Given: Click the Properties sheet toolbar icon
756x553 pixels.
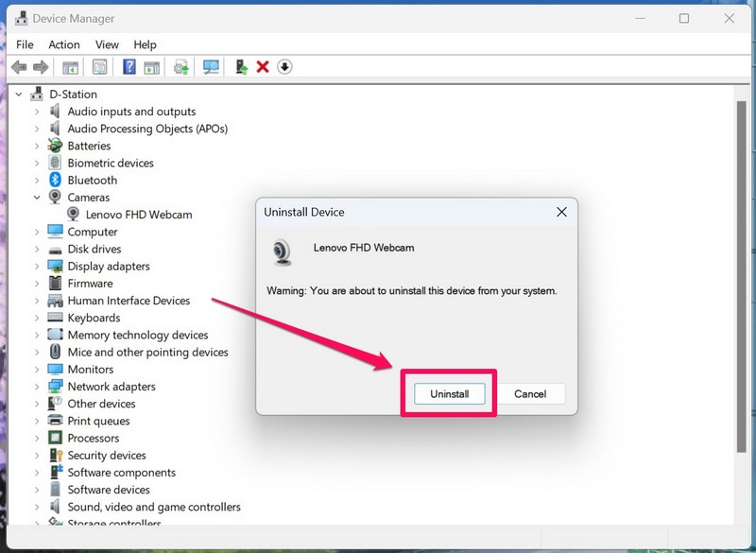Looking at the screenshot, I should coord(99,67).
